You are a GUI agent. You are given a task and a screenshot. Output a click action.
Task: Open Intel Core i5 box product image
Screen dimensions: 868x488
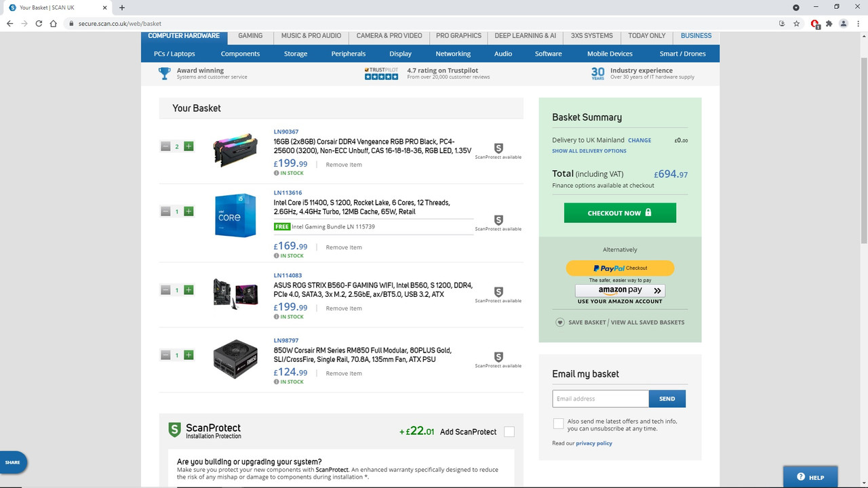tap(235, 216)
